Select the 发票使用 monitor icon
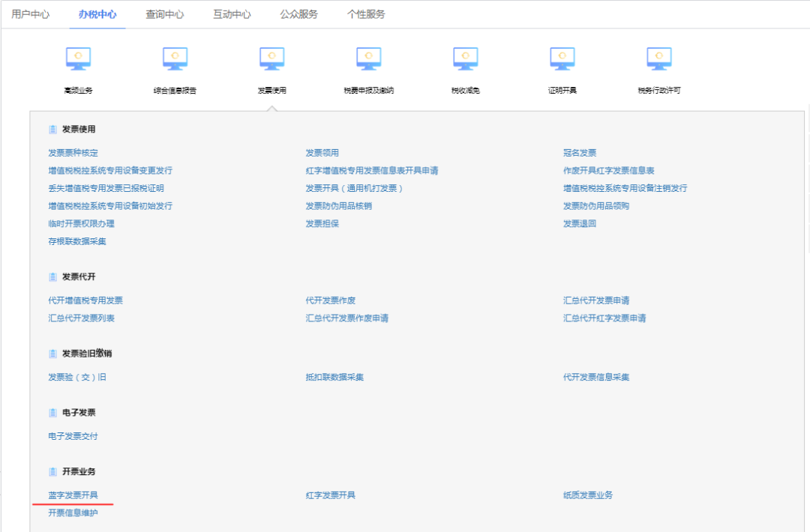The height and width of the screenshot is (532, 810). pyautogui.click(x=272, y=59)
